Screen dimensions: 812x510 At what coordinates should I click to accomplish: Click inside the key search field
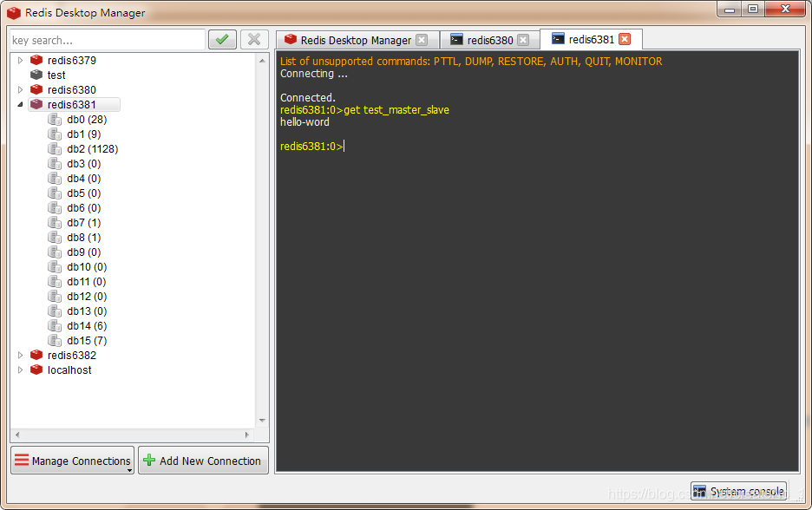108,40
